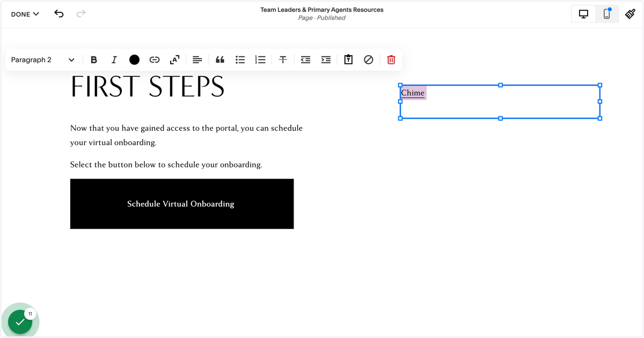This screenshot has height=338, width=644.
Task: Click the bottom-right handle of the text block
Action: [600, 118]
